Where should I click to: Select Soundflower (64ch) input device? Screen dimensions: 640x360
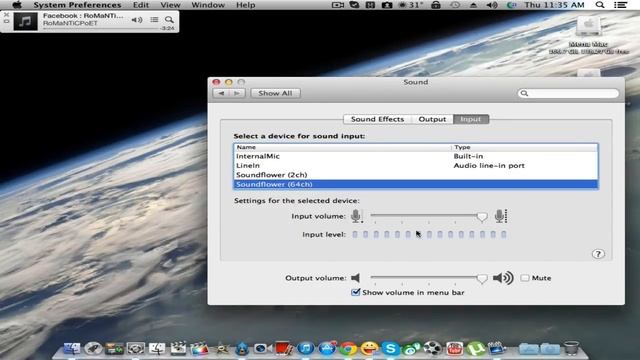tap(416, 184)
